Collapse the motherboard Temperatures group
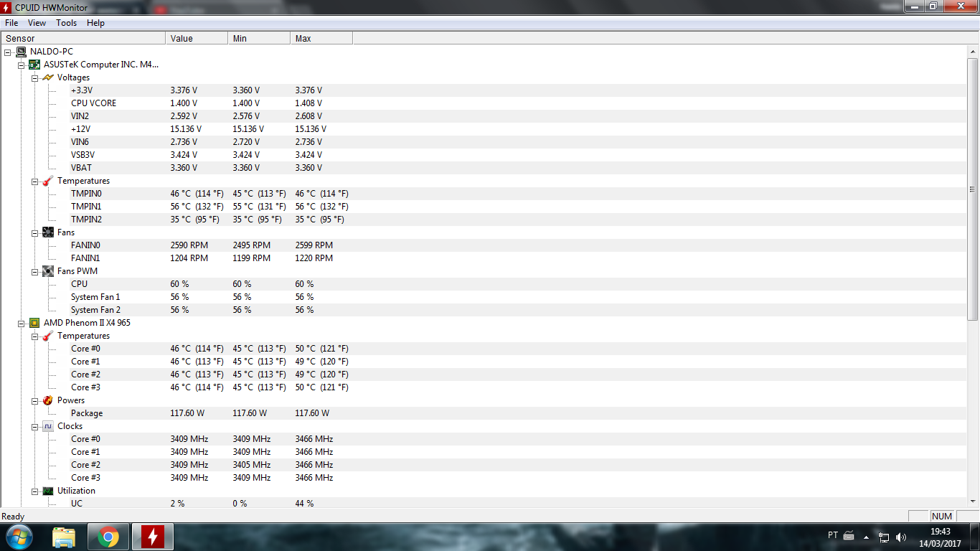Image resolution: width=980 pixels, height=551 pixels. (34, 181)
